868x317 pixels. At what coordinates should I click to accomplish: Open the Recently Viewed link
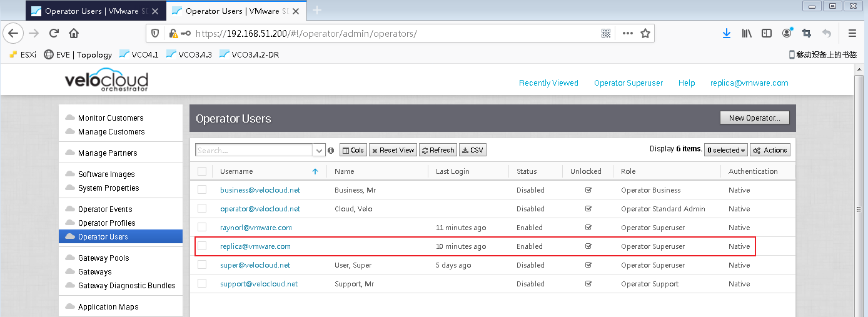tap(548, 83)
